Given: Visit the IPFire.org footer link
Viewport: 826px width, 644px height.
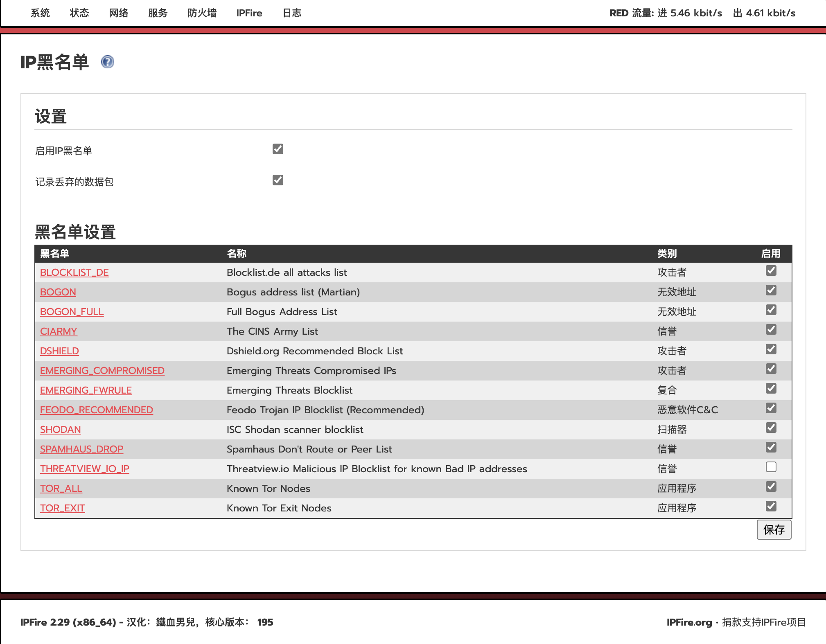Looking at the screenshot, I should (x=689, y=622).
